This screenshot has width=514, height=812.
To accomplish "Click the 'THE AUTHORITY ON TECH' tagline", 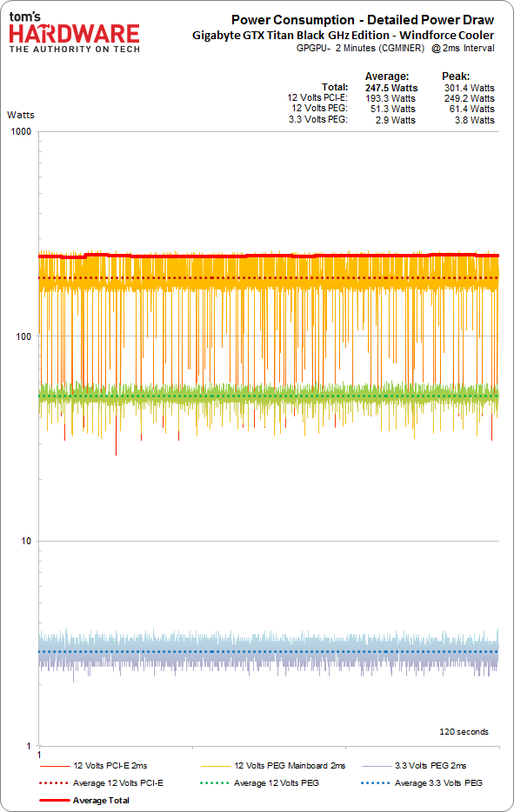I will point(75,50).
